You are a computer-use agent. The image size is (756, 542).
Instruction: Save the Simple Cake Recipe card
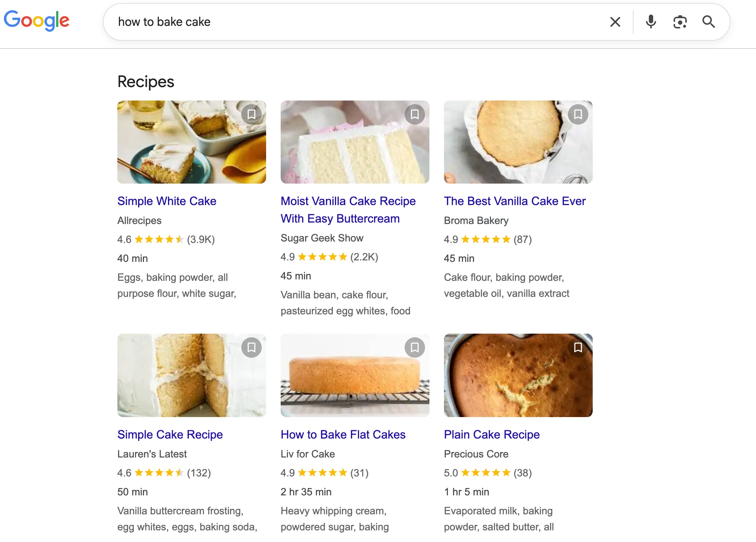[251, 347]
